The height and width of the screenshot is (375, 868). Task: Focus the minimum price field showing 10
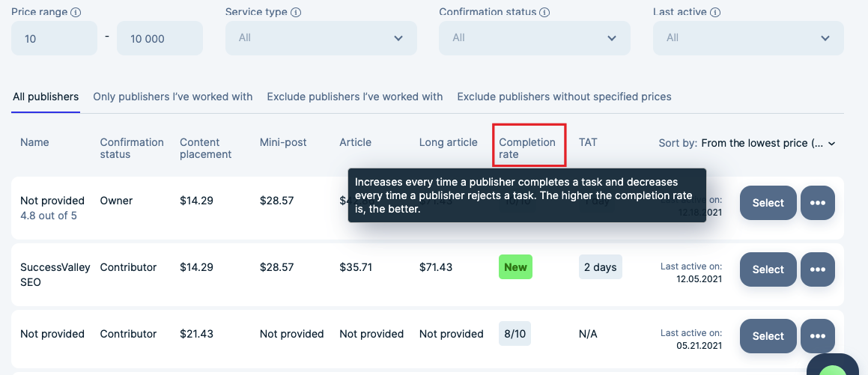click(x=54, y=38)
